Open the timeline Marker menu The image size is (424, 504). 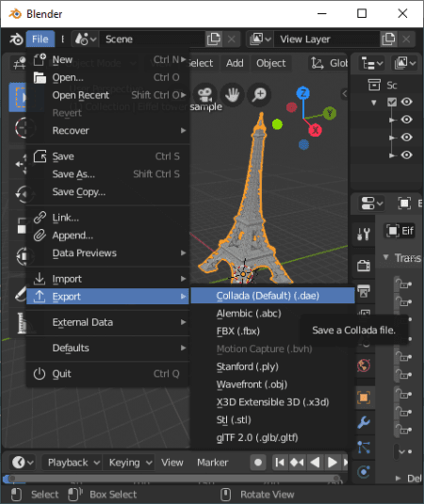pos(213,463)
